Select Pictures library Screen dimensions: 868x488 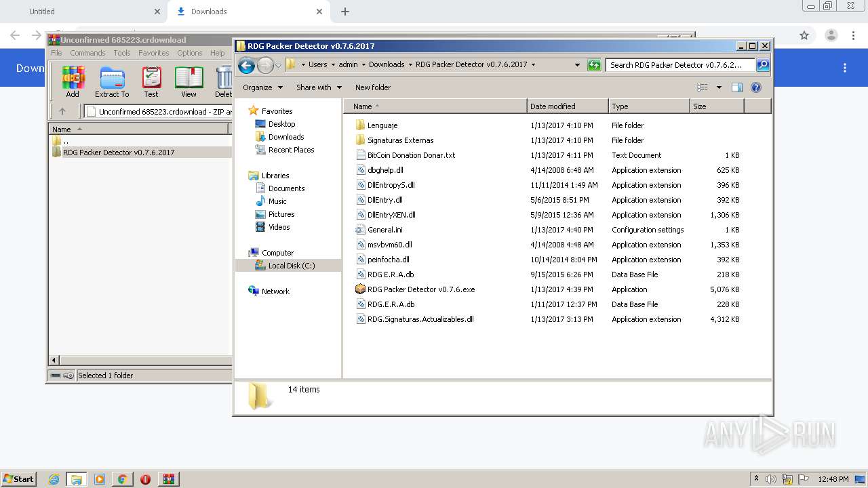click(x=275, y=214)
